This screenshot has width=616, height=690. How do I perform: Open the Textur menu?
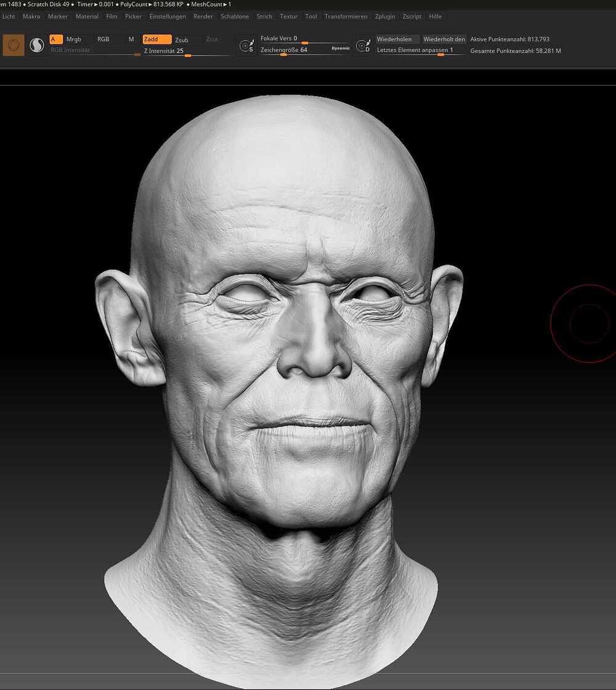289,16
